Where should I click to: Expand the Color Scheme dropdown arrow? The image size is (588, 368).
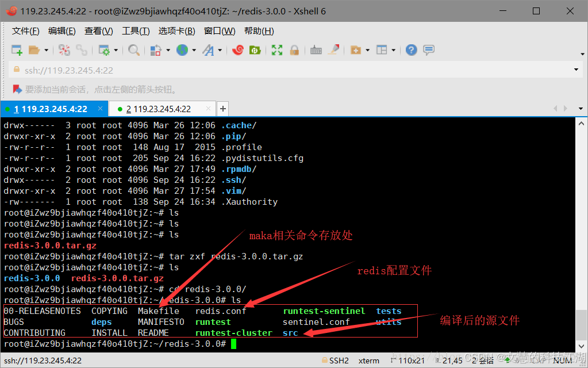pos(168,50)
